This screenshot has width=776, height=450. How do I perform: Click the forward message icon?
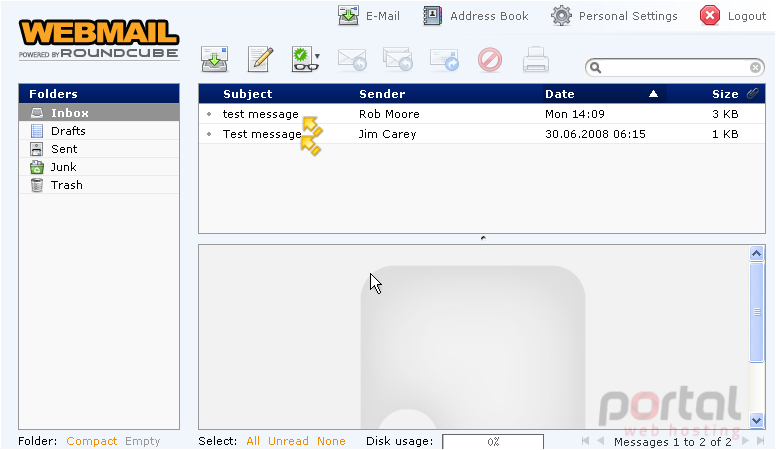[x=444, y=60]
